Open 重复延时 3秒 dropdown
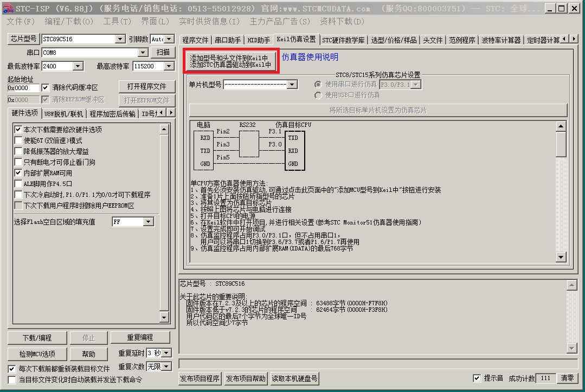 point(167,353)
